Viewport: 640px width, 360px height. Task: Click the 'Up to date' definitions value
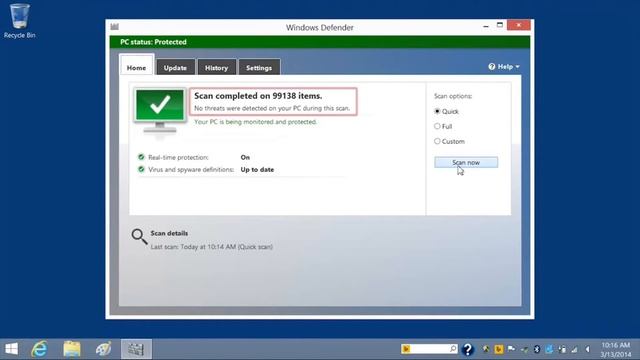pyautogui.click(x=257, y=169)
